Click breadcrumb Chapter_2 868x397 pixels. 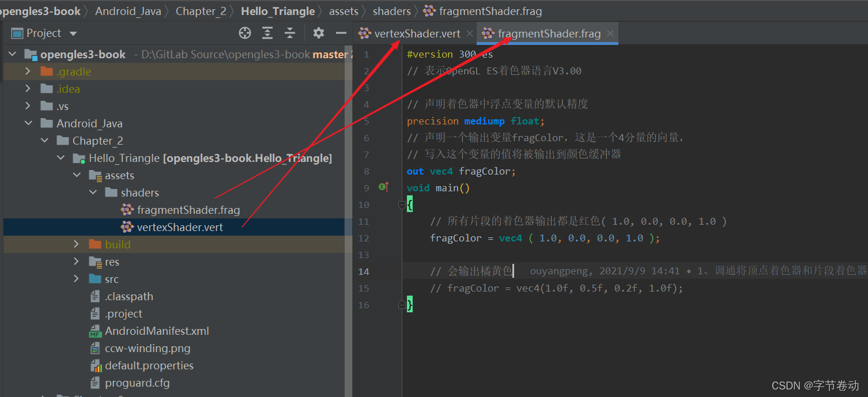[x=201, y=11]
